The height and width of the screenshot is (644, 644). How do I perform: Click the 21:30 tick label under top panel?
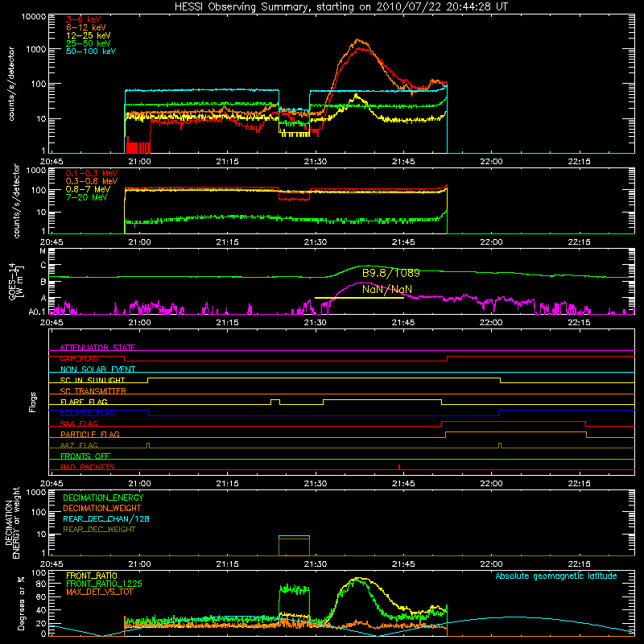316,162
